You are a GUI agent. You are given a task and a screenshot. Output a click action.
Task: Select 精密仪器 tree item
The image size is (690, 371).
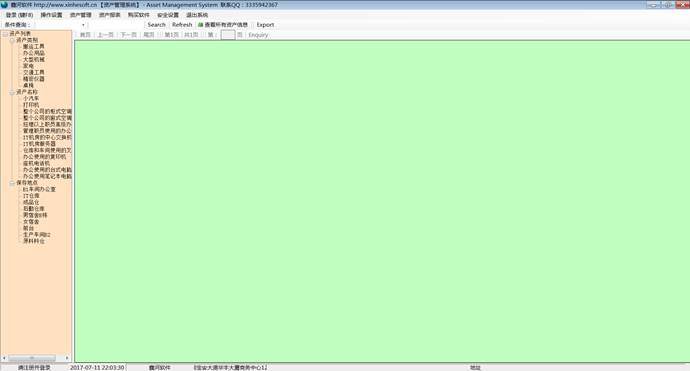pos(33,79)
